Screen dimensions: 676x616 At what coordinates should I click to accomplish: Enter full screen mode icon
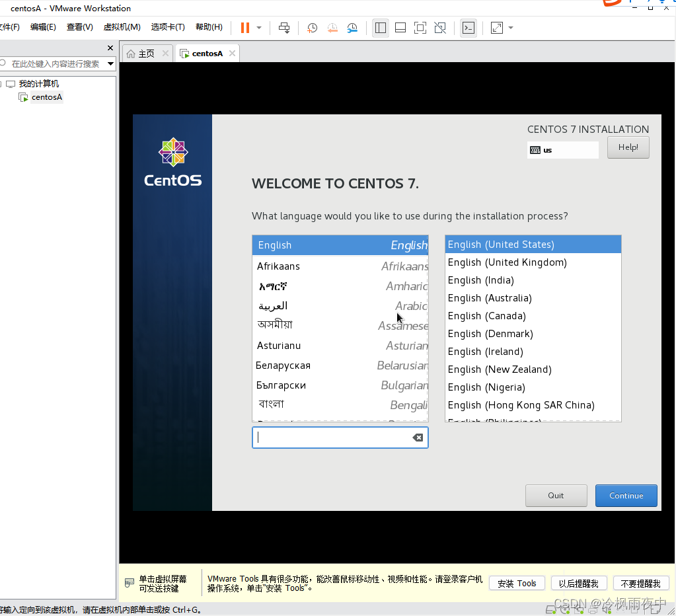click(420, 28)
